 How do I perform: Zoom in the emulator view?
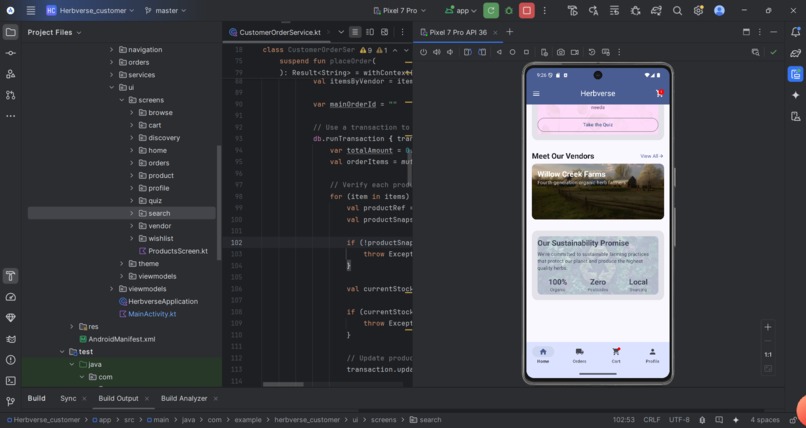[767, 327]
